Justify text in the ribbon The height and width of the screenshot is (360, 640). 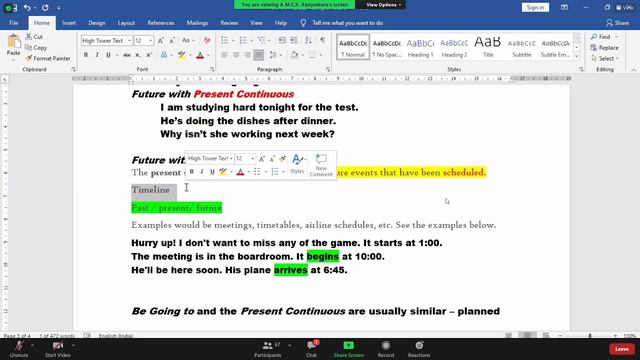[x=258, y=55]
